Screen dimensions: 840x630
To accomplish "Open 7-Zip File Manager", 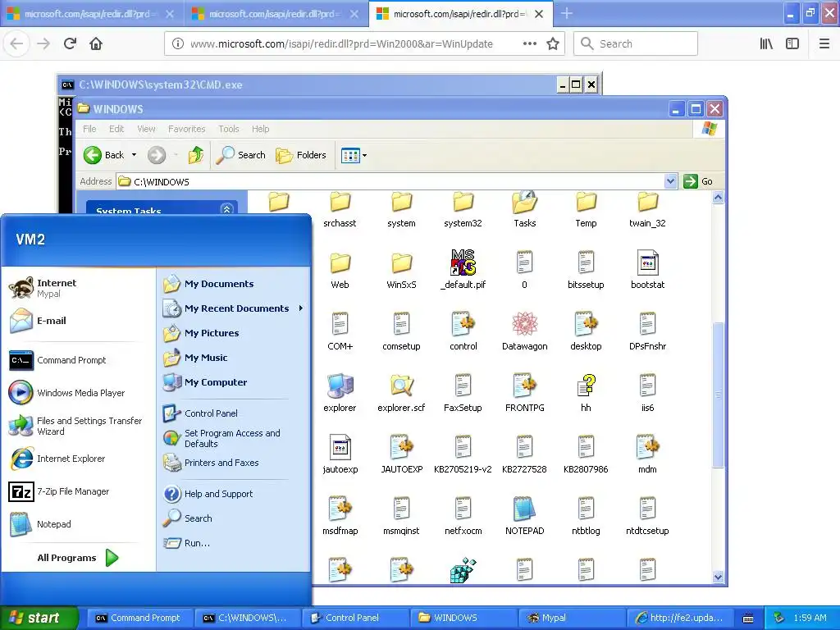I will point(59,491).
